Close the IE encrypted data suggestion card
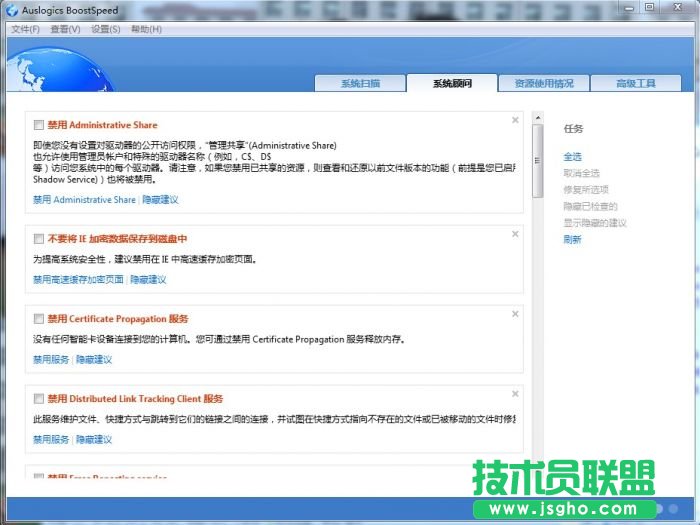 point(515,233)
